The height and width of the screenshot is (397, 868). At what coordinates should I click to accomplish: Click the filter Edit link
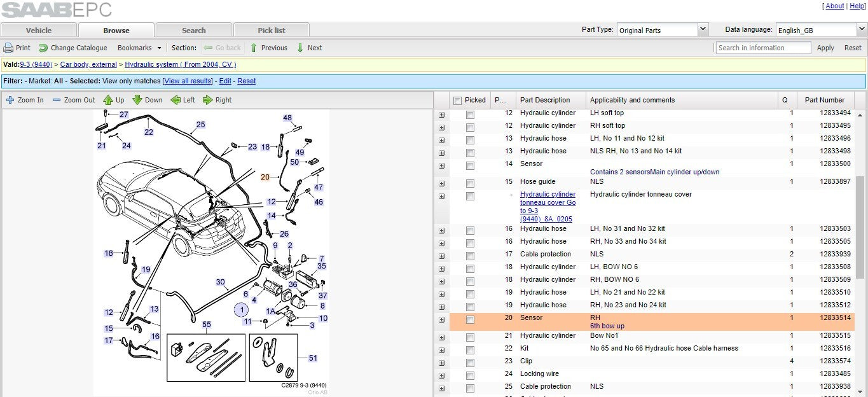[225, 81]
